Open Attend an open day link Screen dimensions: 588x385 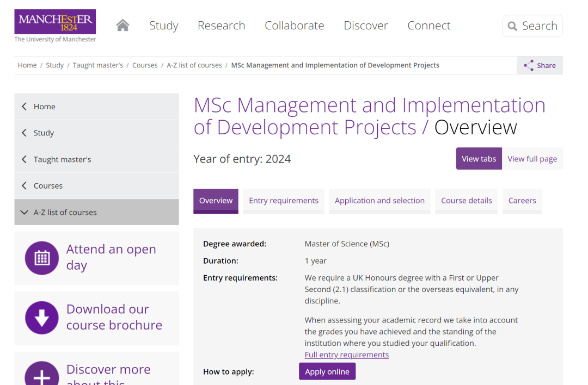(x=111, y=257)
